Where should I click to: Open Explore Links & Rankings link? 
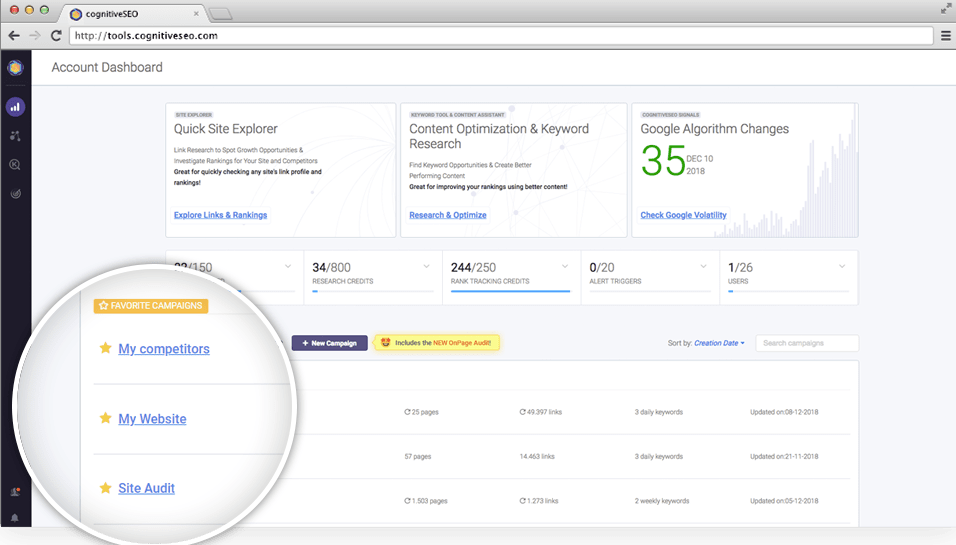click(220, 215)
